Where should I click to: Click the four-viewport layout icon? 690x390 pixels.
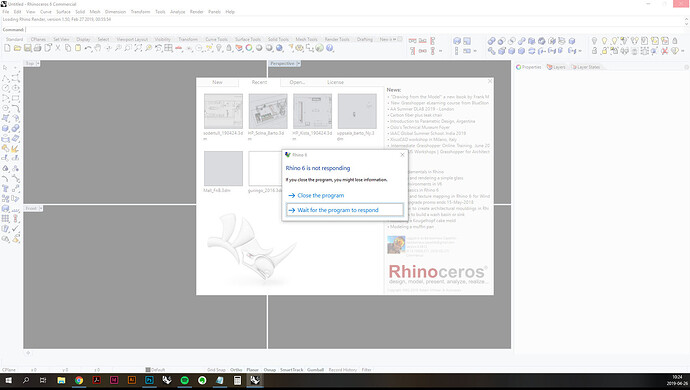(x=169, y=48)
